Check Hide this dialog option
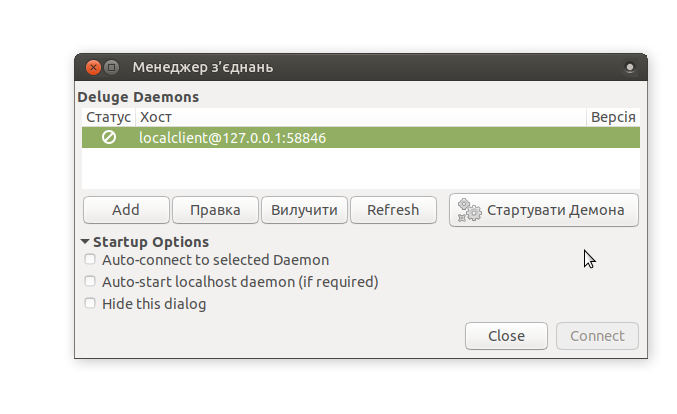Image resolution: width=677 pixels, height=414 pixels. (x=90, y=303)
